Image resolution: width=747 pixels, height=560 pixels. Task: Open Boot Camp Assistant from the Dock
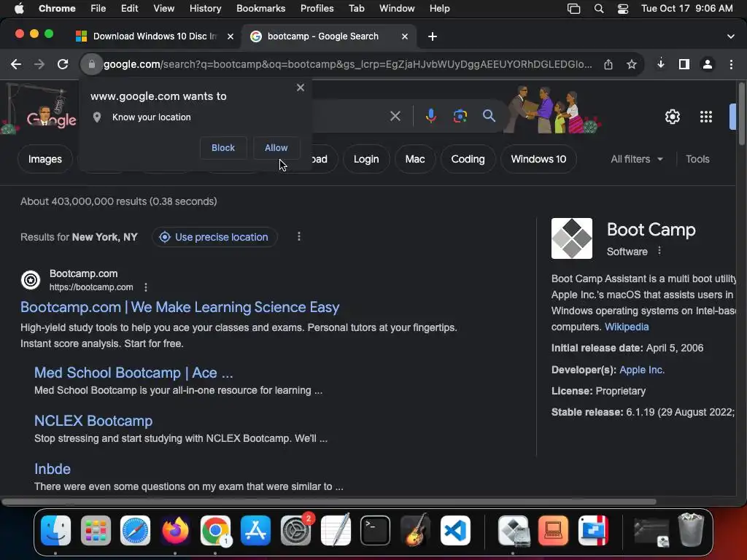(514, 531)
